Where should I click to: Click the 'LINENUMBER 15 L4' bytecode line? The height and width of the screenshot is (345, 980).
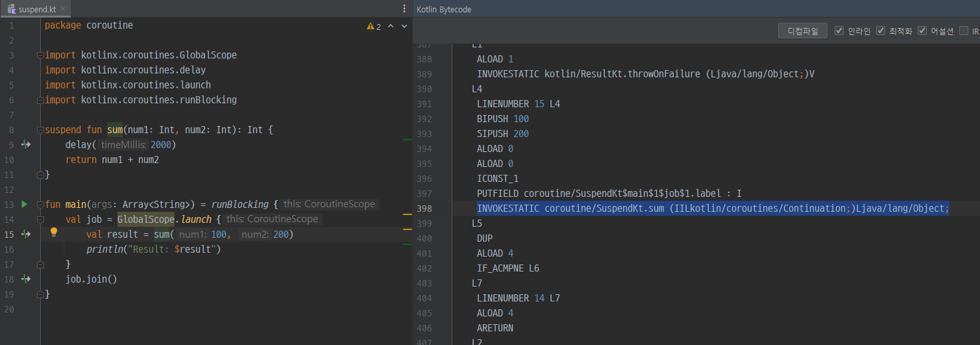coord(519,104)
